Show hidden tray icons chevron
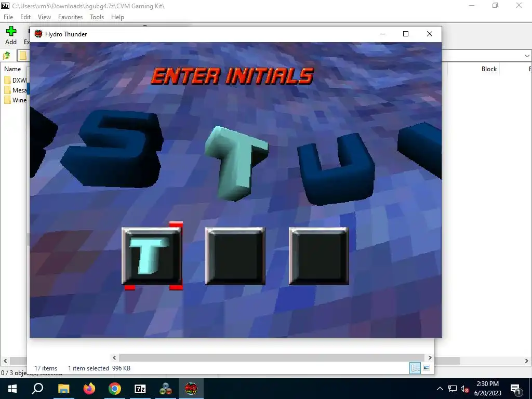The width and height of the screenshot is (532, 399). pos(440,389)
